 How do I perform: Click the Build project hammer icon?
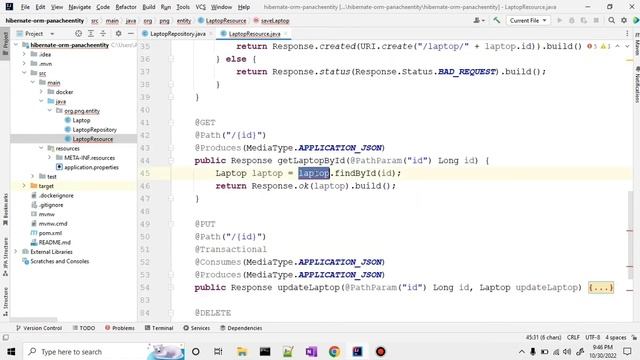496,20
